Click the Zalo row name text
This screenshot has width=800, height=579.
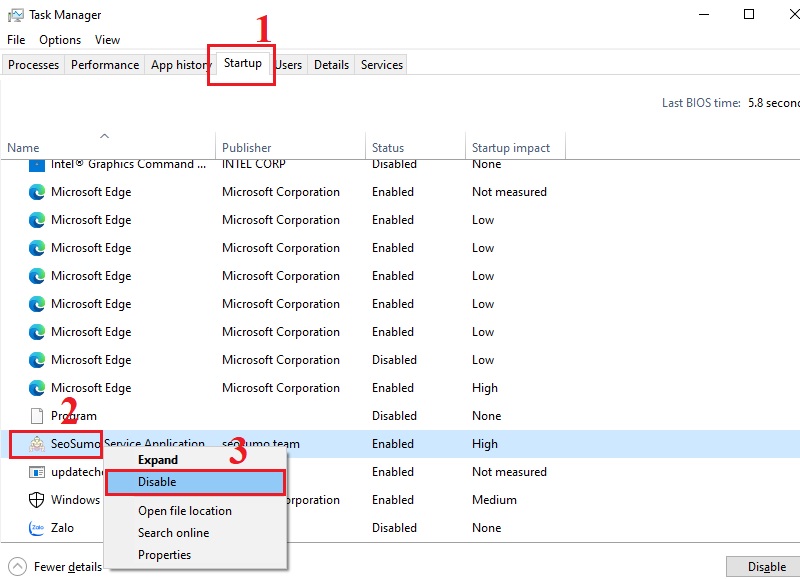(x=62, y=528)
